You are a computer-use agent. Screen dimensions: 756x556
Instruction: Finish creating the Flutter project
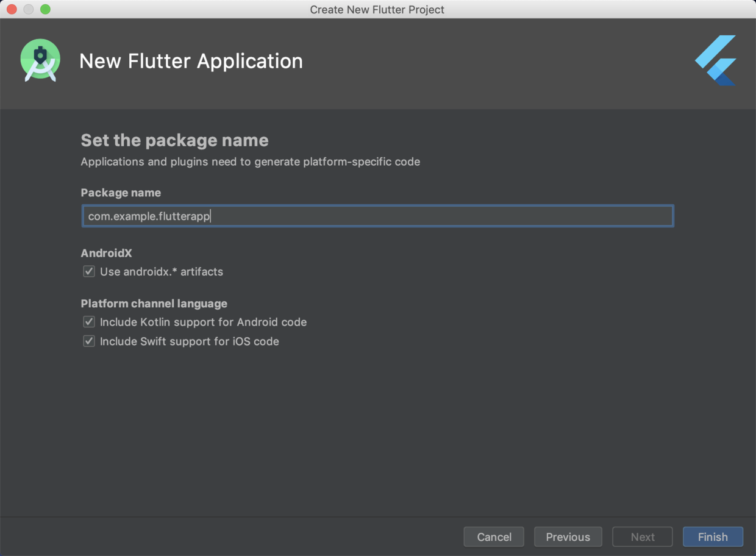pos(713,537)
